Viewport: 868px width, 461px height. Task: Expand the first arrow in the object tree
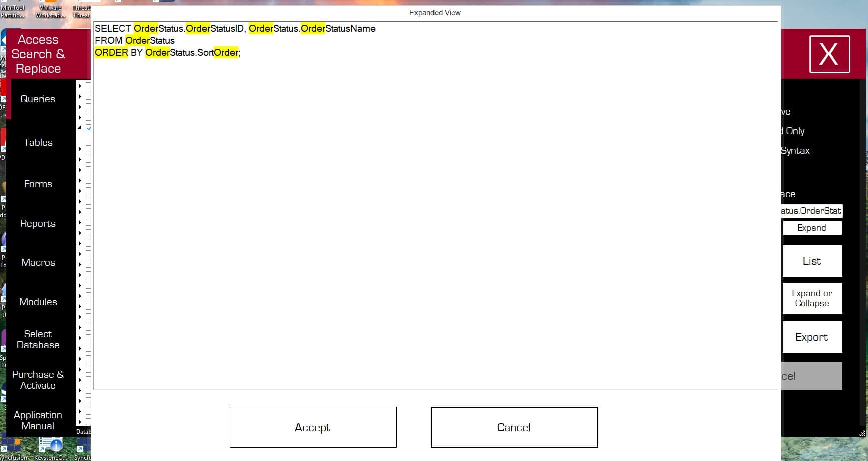pyautogui.click(x=80, y=86)
